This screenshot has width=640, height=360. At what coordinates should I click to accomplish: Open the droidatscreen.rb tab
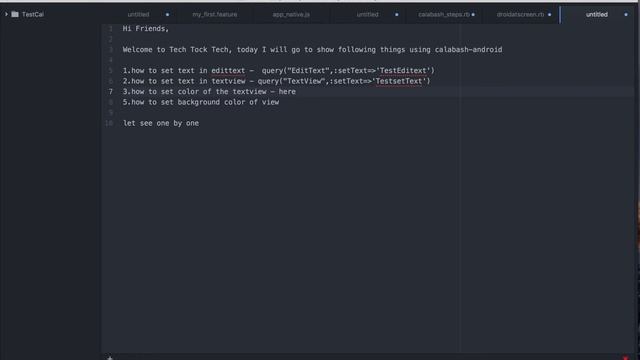(520, 14)
